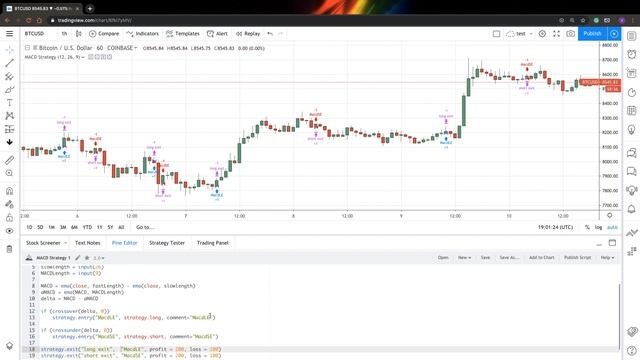
Task: Open candle bar style selector
Action: pos(78,33)
